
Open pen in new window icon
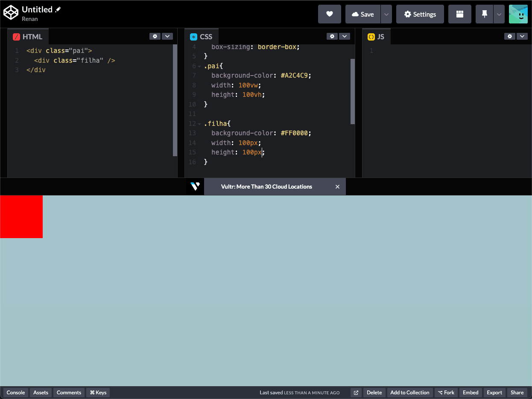point(356,393)
